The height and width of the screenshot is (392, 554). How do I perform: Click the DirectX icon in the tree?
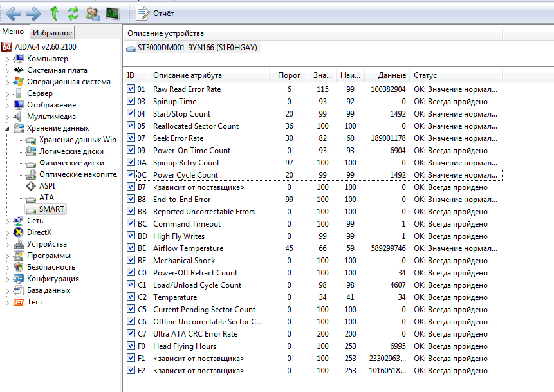point(18,232)
